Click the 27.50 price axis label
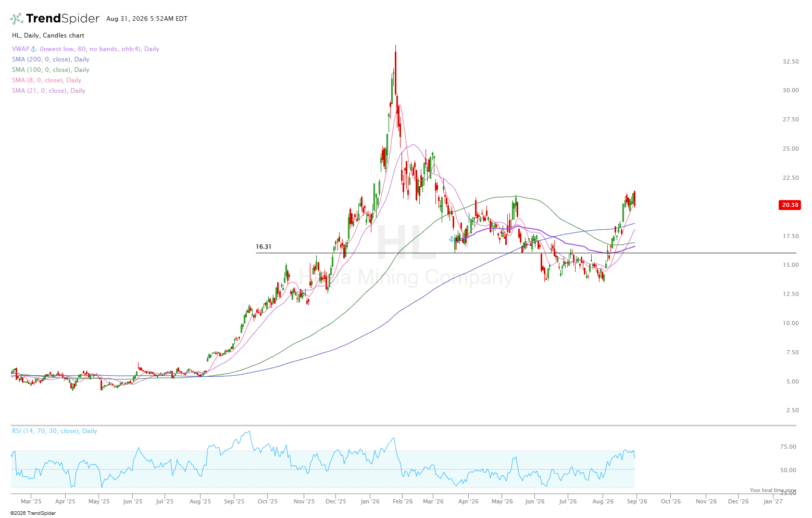 [791, 119]
